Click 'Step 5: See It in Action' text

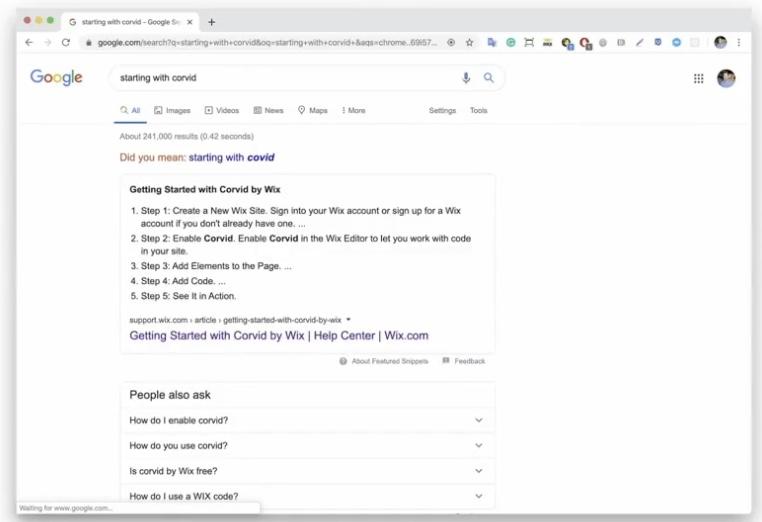(189, 296)
